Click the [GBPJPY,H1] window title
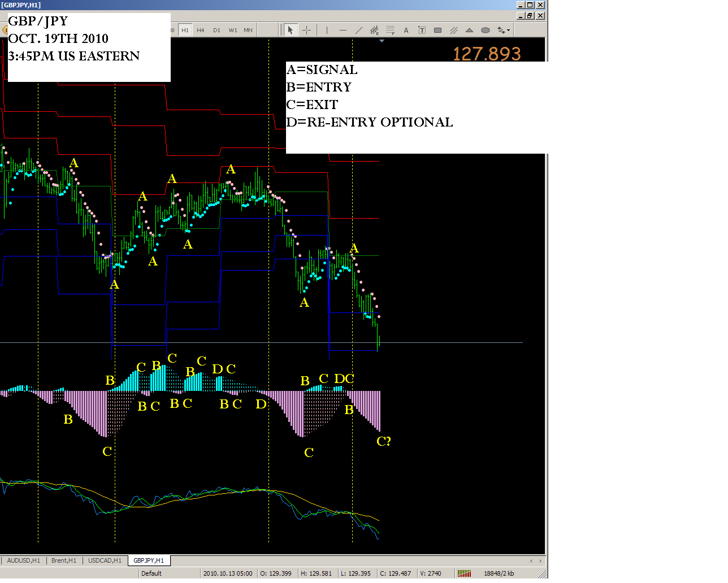Viewport: 728px width, 583px height. [21, 5]
